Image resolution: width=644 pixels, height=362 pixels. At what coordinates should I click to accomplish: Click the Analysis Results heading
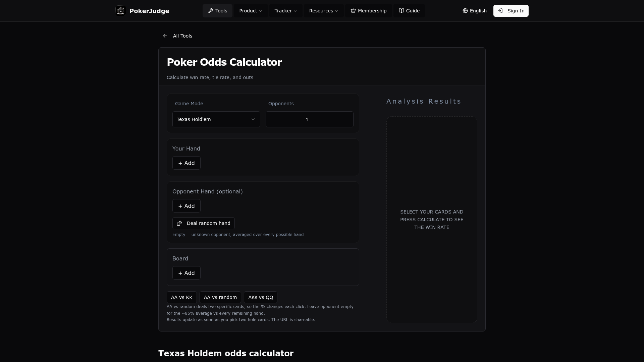coord(424,101)
